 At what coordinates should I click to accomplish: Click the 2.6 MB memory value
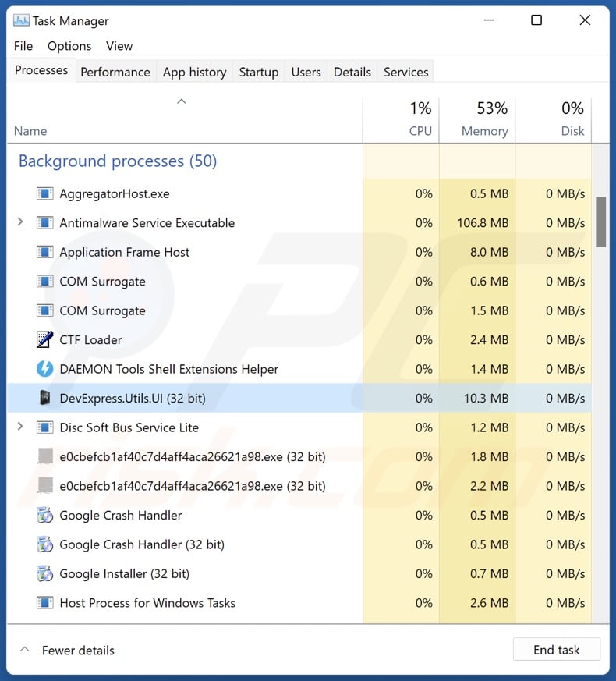[489, 603]
